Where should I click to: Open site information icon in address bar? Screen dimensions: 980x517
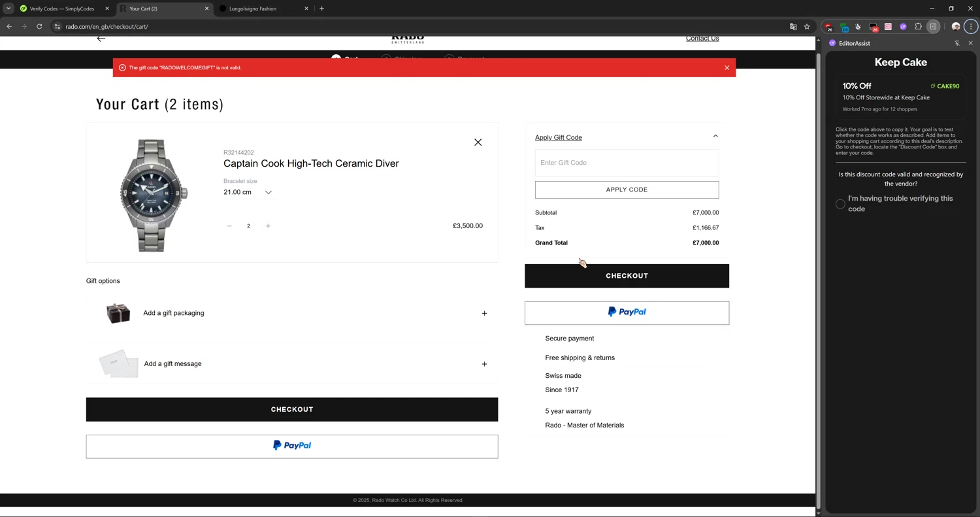pyautogui.click(x=57, y=27)
